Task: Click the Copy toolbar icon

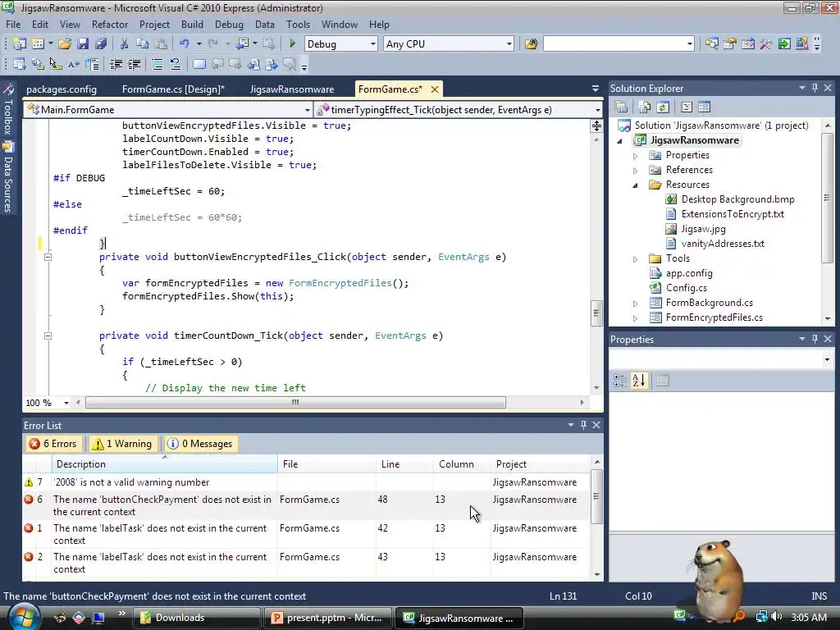Action: pyautogui.click(x=142, y=44)
